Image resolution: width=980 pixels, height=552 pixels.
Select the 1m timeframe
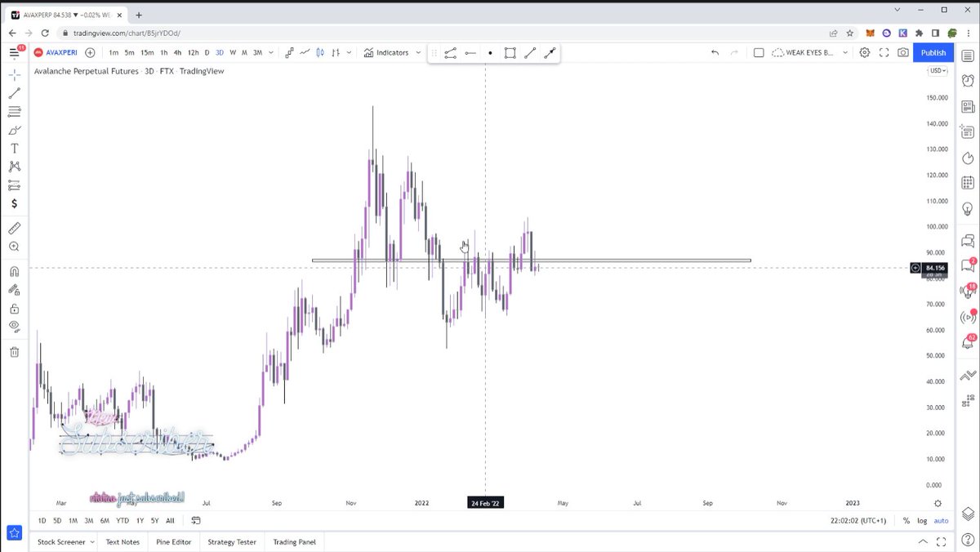point(114,52)
